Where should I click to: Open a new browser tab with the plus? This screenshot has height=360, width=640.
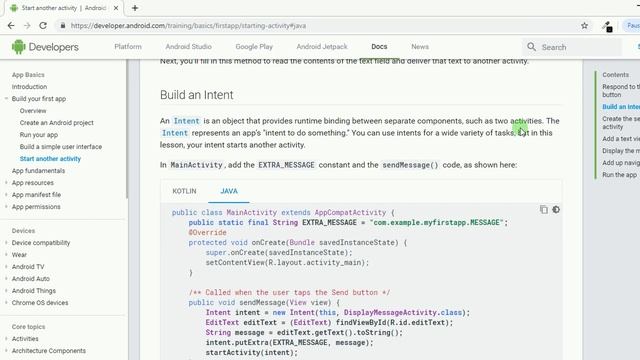coord(135,8)
